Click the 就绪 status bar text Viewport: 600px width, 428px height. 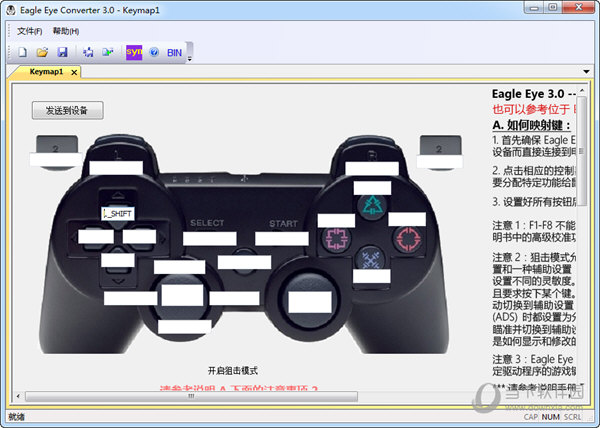coord(16,417)
